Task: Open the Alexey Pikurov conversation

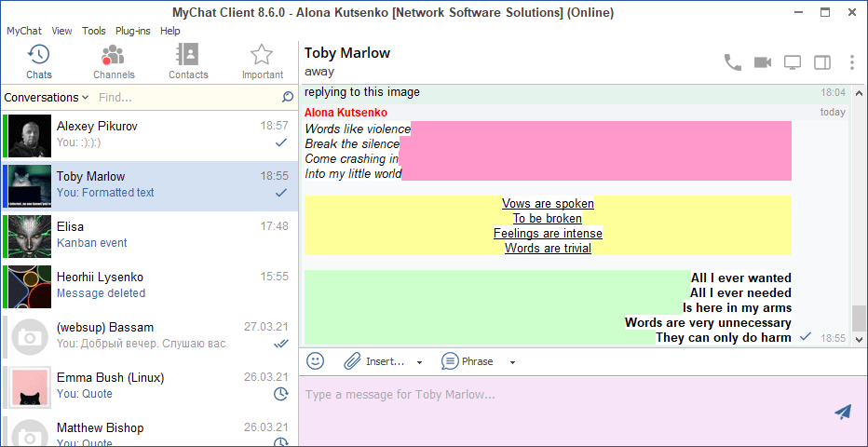Action: pos(149,136)
